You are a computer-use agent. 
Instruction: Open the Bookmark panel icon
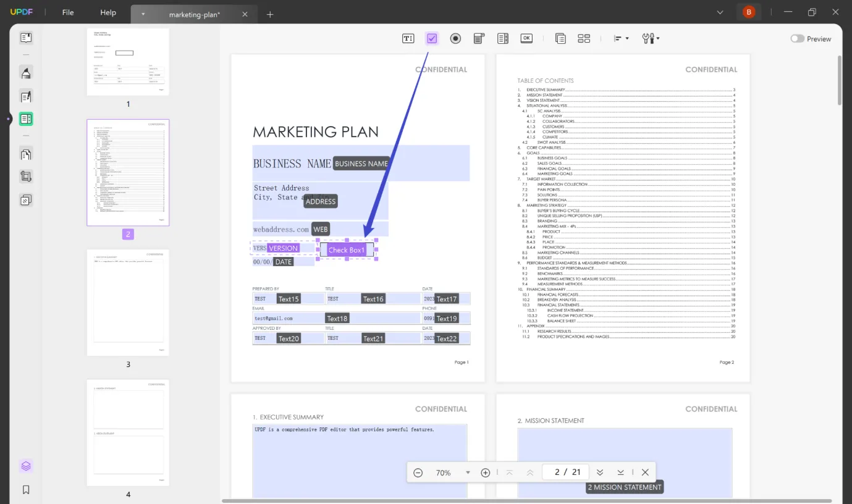click(26, 490)
